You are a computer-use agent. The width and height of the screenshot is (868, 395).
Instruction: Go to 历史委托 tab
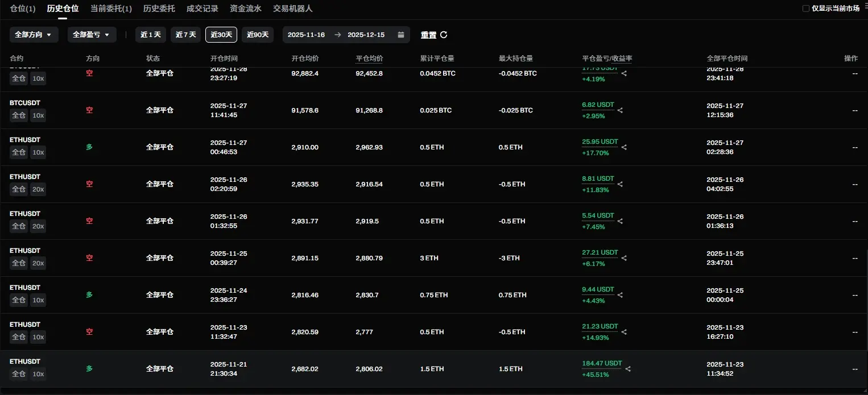point(159,9)
